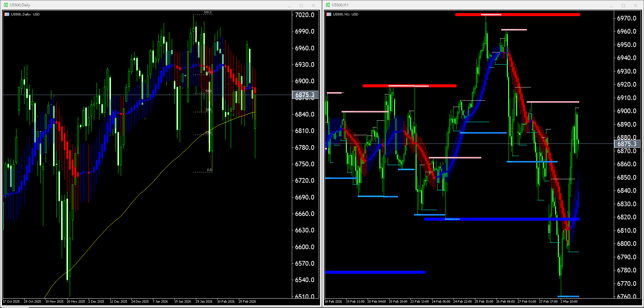Click '10 Nov 2025' on Daily time axis
The image size is (644, 308).
(x=54, y=302)
